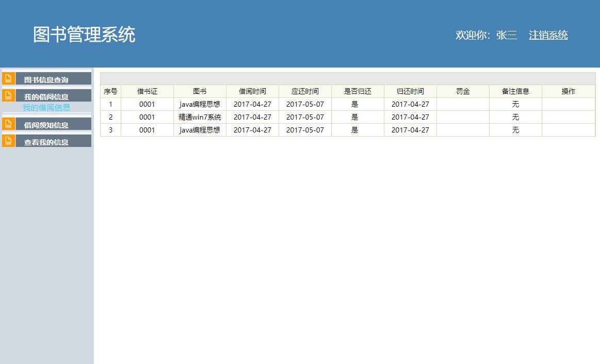The width and height of the screenshot is (600, 364).
Task: Click the second orange page icon in sidebar
Action: click(8, 95)
